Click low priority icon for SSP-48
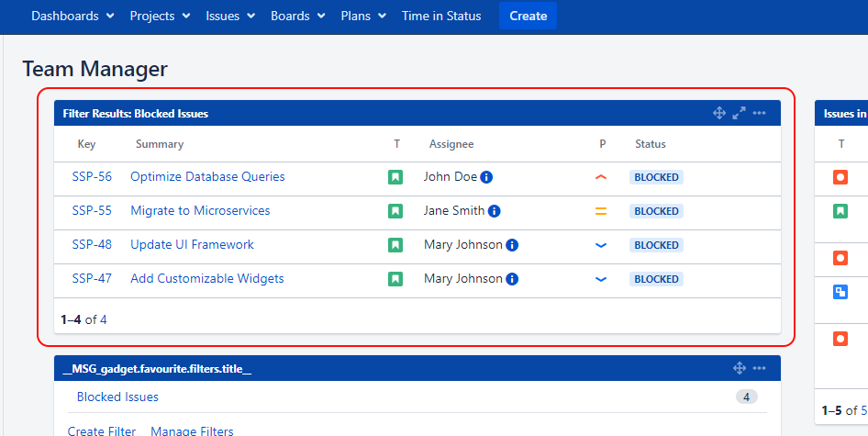The image size is (868, 436). [601, 245]
